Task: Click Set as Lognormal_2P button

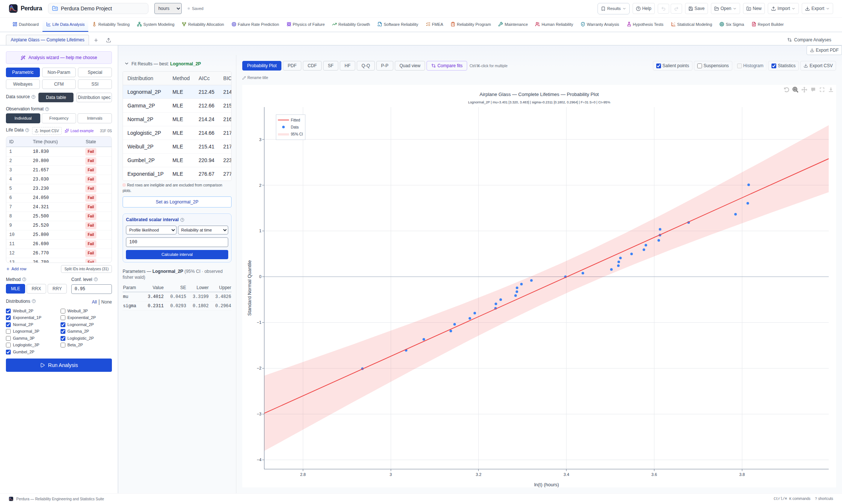Action: point(177,202)
